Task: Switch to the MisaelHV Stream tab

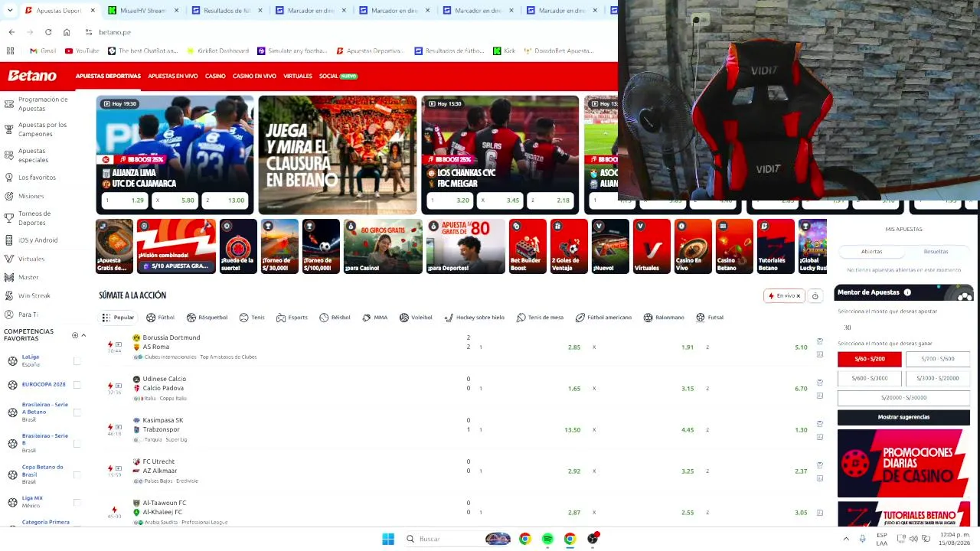Action: pos(136,11)
